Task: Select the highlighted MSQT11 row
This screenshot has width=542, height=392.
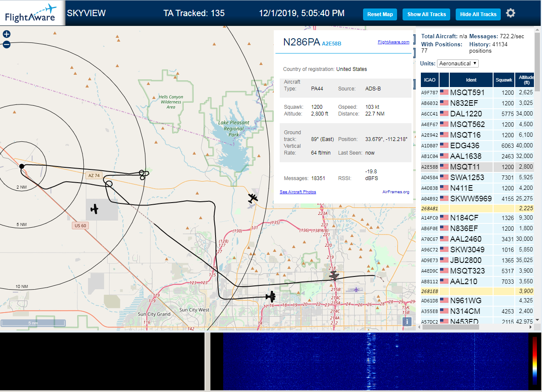Action: pos(477,166)
